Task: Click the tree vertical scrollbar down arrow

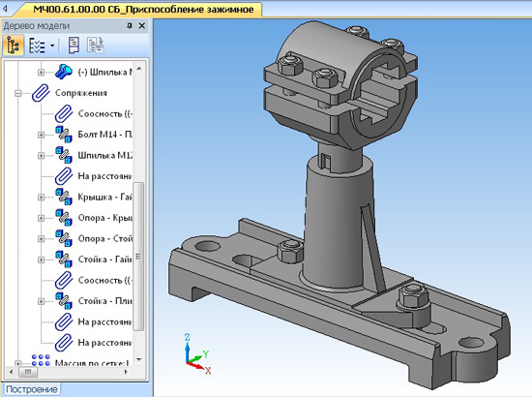Action: click(x=138, y=359)
